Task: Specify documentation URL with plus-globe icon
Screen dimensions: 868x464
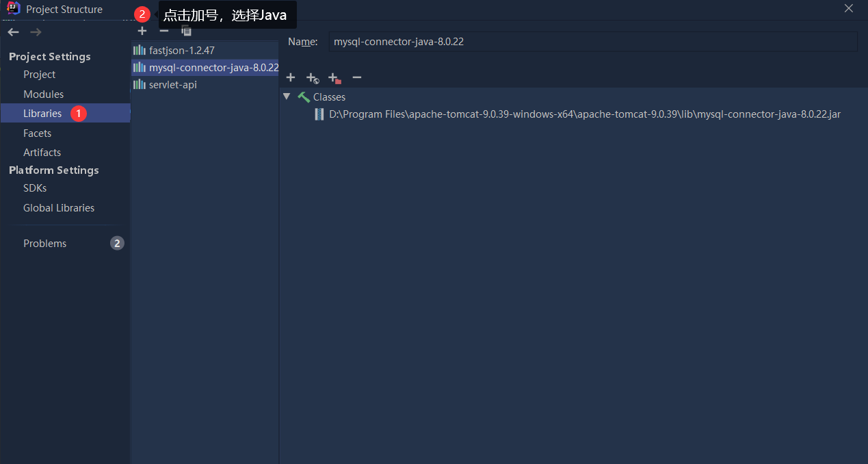Action: point(312,78)
